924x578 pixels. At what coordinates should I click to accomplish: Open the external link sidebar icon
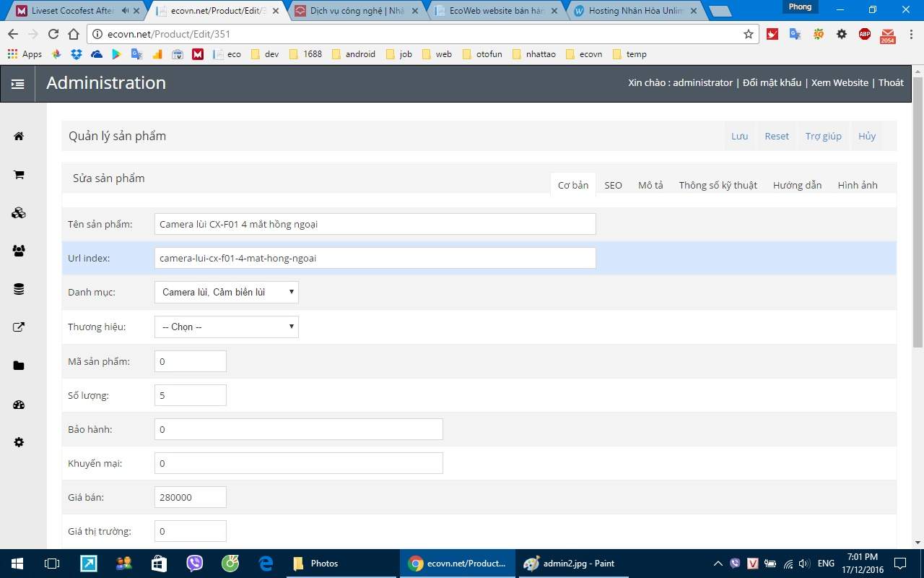pyautogui.click(x=19, y=327)
